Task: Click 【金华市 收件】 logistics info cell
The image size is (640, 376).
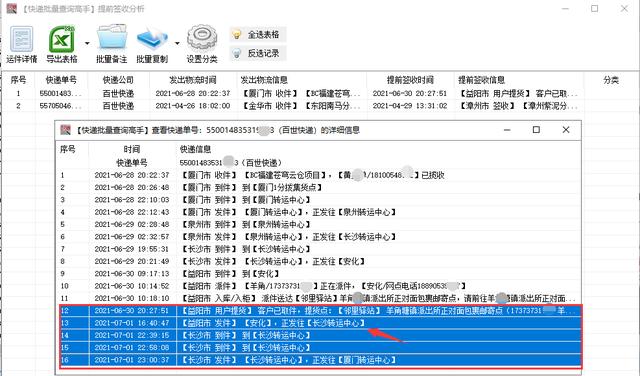Action: pyautogui.click(x=301, y=106)
